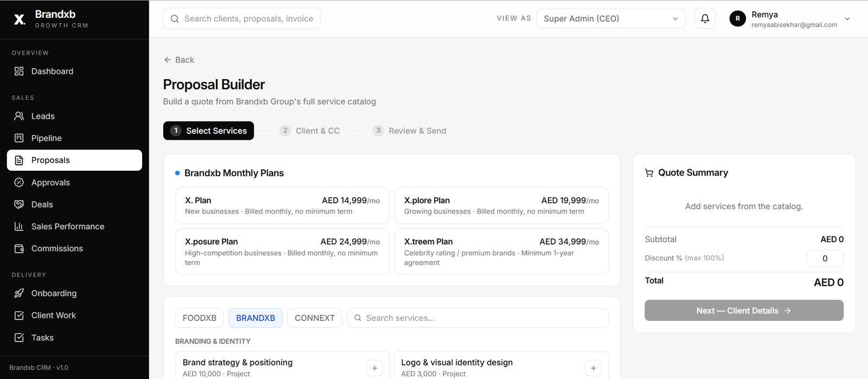The width and height of the screenshot is (868, 379).
Task: Open the Dashboard menu item
Action: 74,71
